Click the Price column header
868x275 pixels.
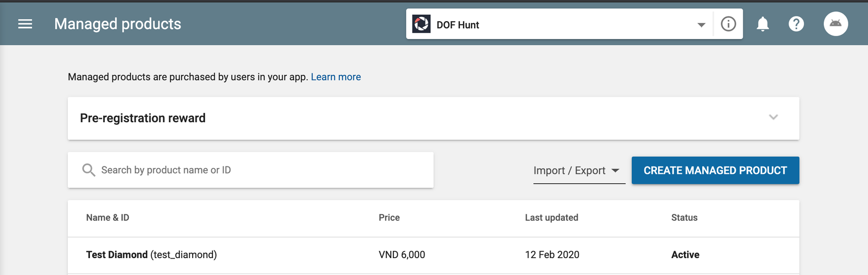tap(389, 218)
